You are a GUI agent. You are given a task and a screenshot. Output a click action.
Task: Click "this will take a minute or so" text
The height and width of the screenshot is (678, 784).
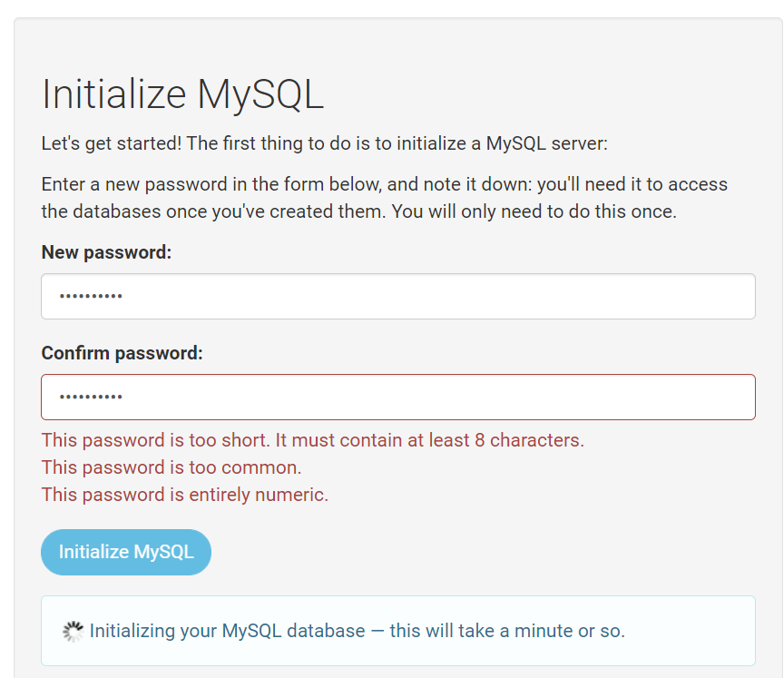coord(507,630)
